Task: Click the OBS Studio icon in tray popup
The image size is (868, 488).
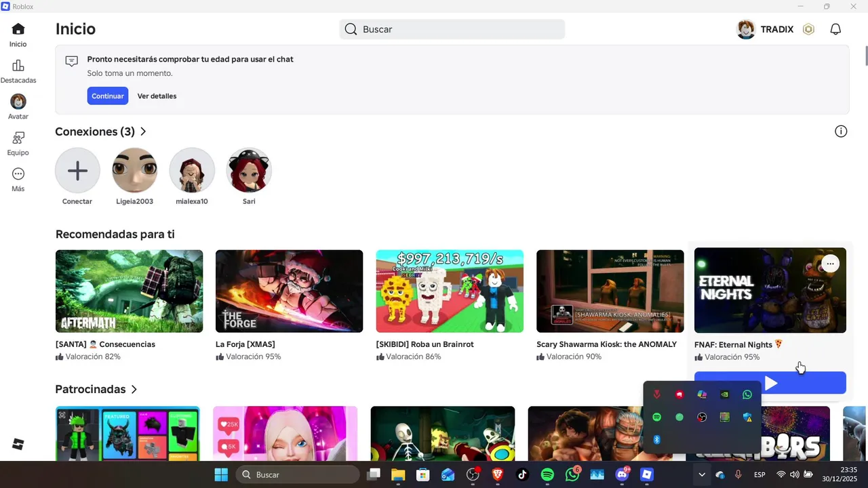Action: (x=702, y=418)
